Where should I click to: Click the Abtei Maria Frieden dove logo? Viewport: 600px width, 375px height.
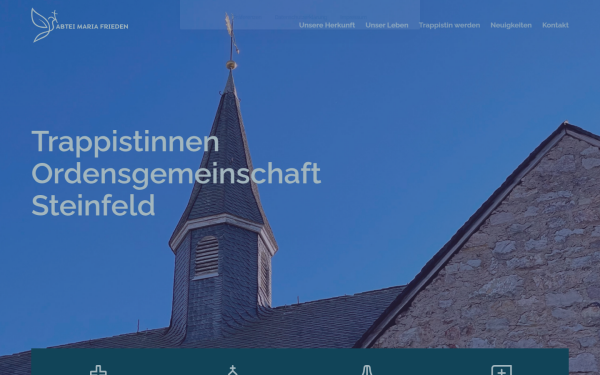click(79, 25)
